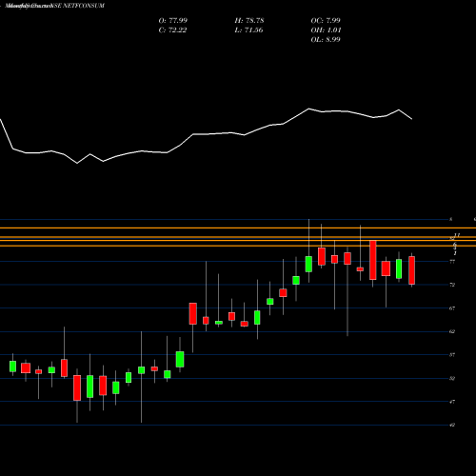This screenshot has height=476, width=476.
Task: Select the close value C: 72.22
Action: (172, 30)
